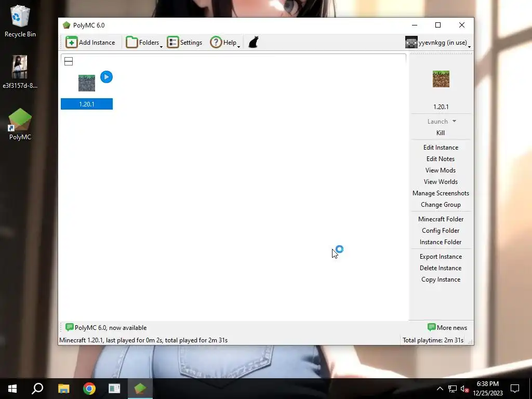The height and width of the screenshot is (399, 532).
Task: Click Copy Instance
Action: click(x=441, y=280)
